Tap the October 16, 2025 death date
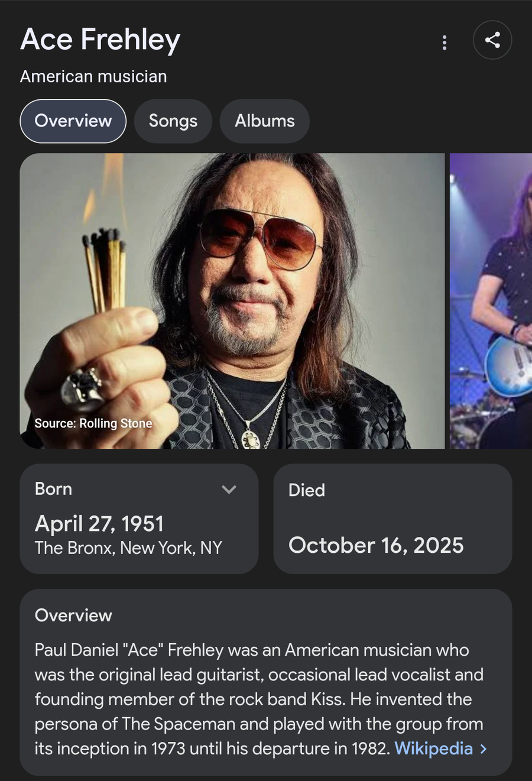 coord(376,545)
